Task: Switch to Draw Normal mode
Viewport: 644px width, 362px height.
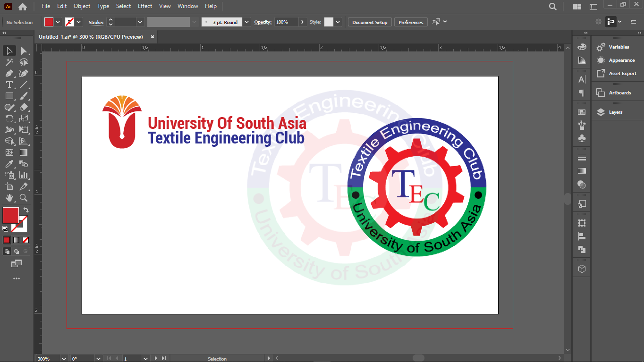Action: 7,252
